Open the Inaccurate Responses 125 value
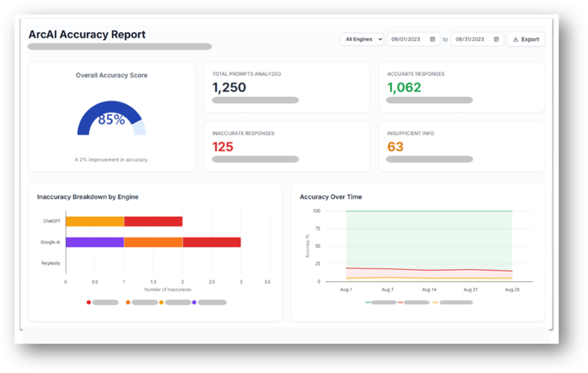Image resolution: width=588 pixels, height=373 pixels. [x=223, y=147]
